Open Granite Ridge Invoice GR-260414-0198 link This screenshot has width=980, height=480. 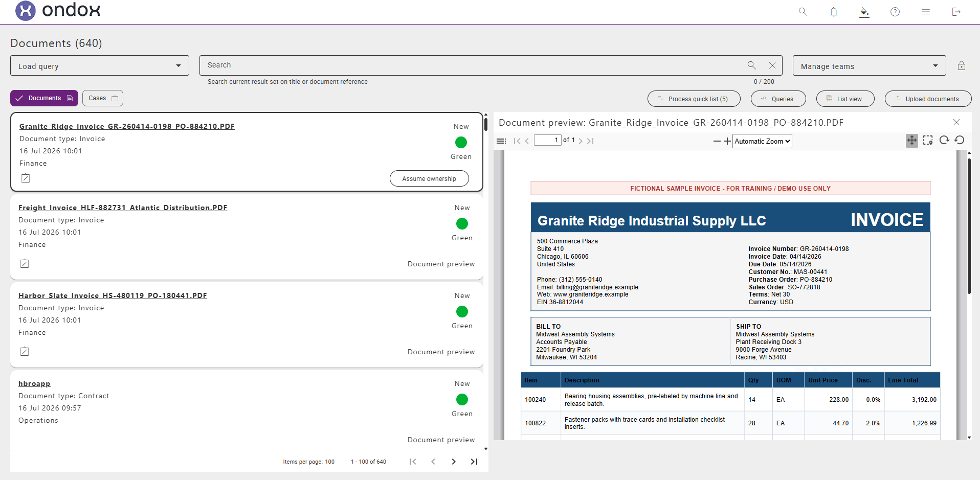(x=127, y=126)
